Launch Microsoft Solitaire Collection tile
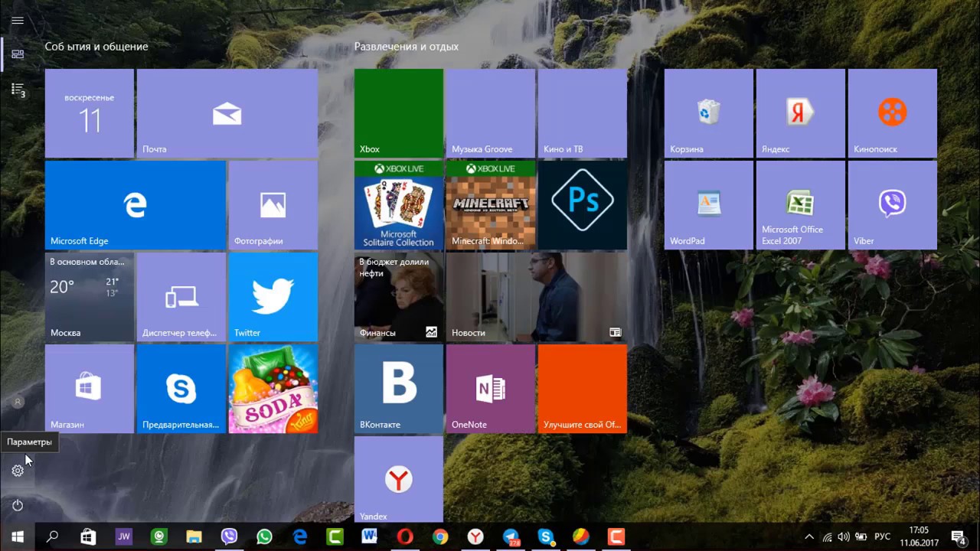980x551 pixels. pyautogui.click(x=399, y=205)
